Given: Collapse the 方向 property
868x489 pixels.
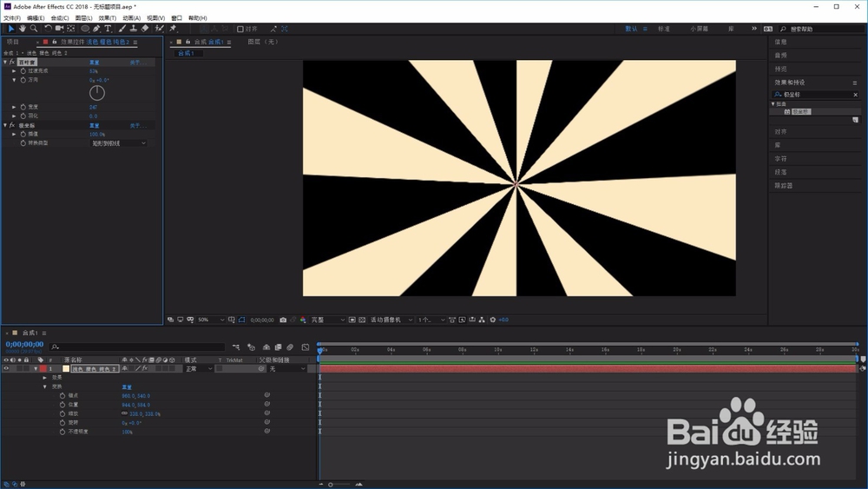Looking at the screenshot, I should point(15,80).
